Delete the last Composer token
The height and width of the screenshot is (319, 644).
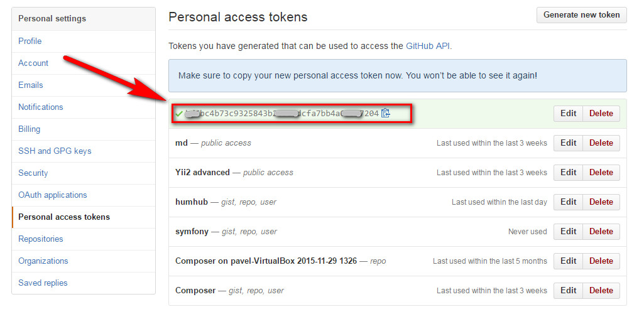click(601, 290)
